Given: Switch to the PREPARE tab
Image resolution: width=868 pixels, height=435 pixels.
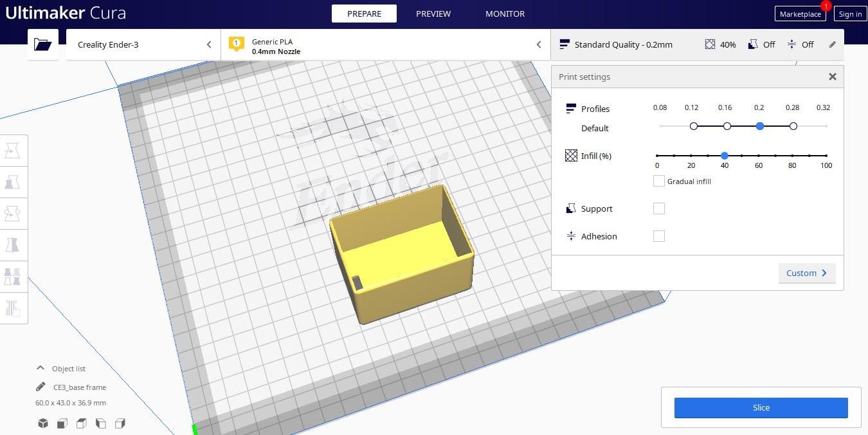Looking at the screenshot, I should 364,14.
